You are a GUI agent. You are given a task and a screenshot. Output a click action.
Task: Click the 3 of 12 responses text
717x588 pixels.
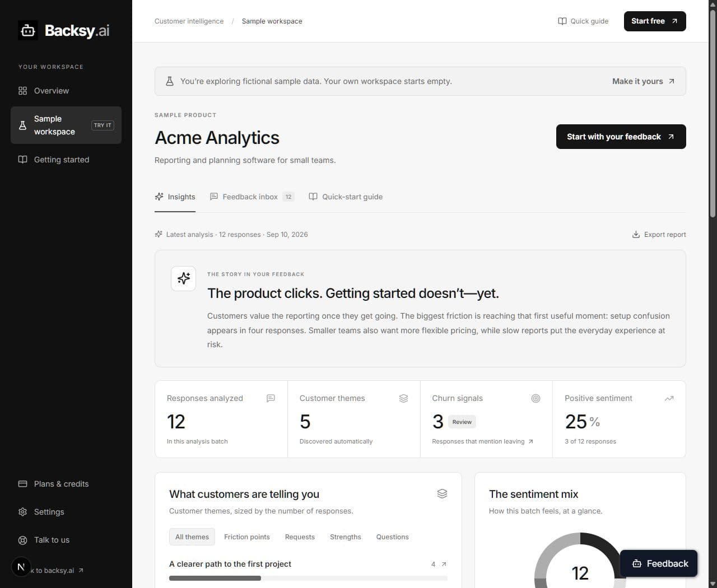coord(590,441)
